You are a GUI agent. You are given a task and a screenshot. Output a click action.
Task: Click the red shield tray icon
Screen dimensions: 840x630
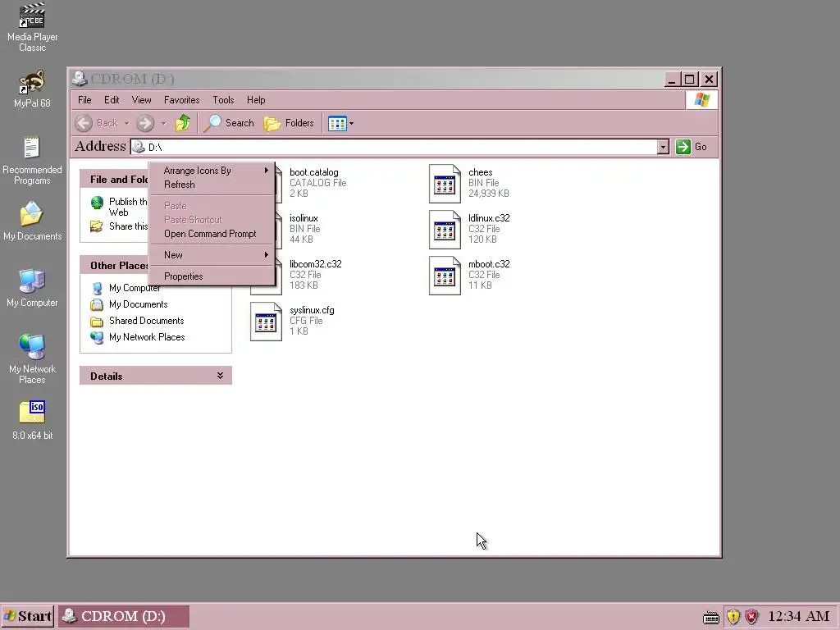coord(752,617)
